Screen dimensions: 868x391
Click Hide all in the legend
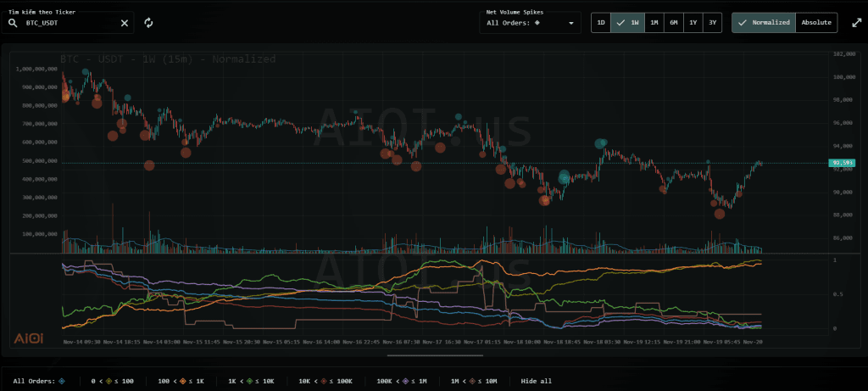point(537,381)
